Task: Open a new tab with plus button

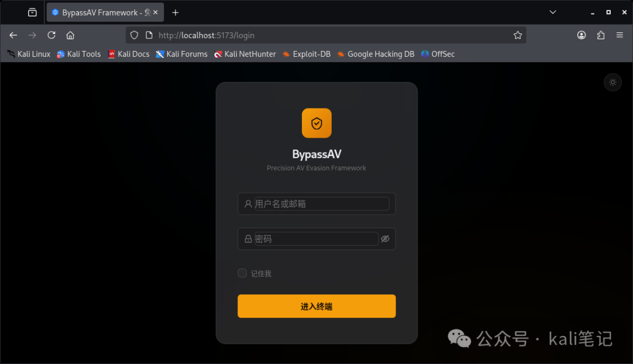Action: click(175, 12)
